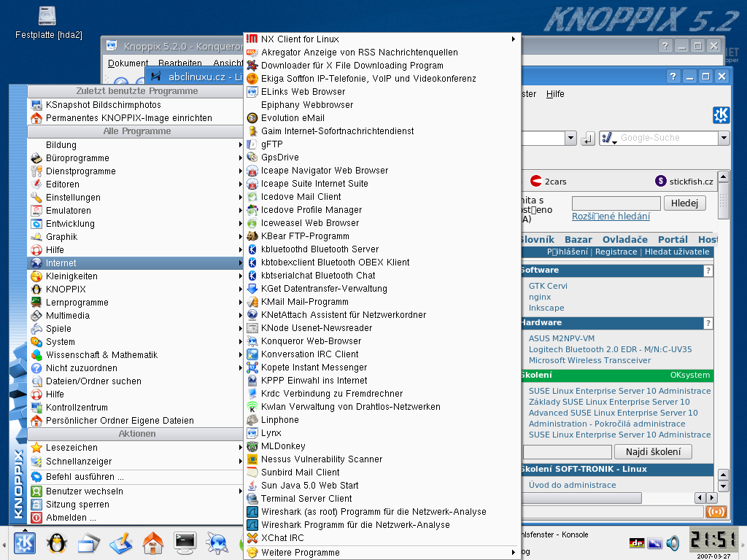
Task: Open the Inkscape software link
Action: 546,308
